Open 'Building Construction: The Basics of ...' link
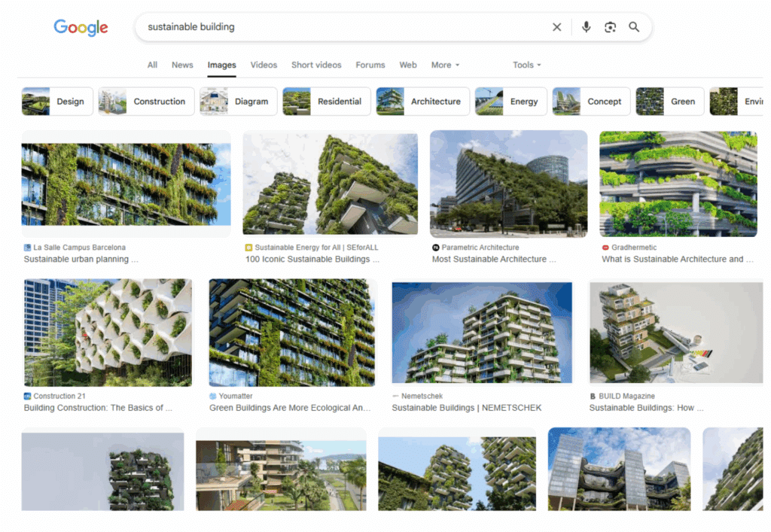Image resolution: width=771 pixels, height=532 pixels. pos(98,408)
